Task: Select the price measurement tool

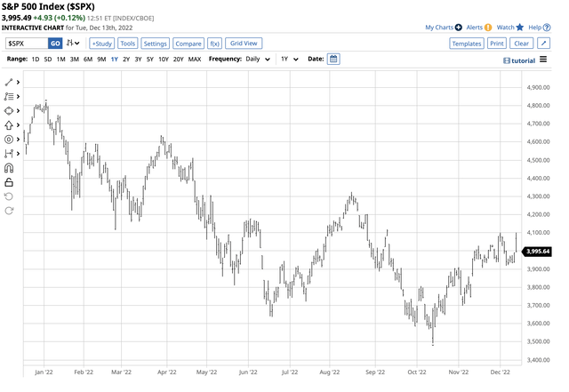Action: pyautogui.click(x=9, y=154)
